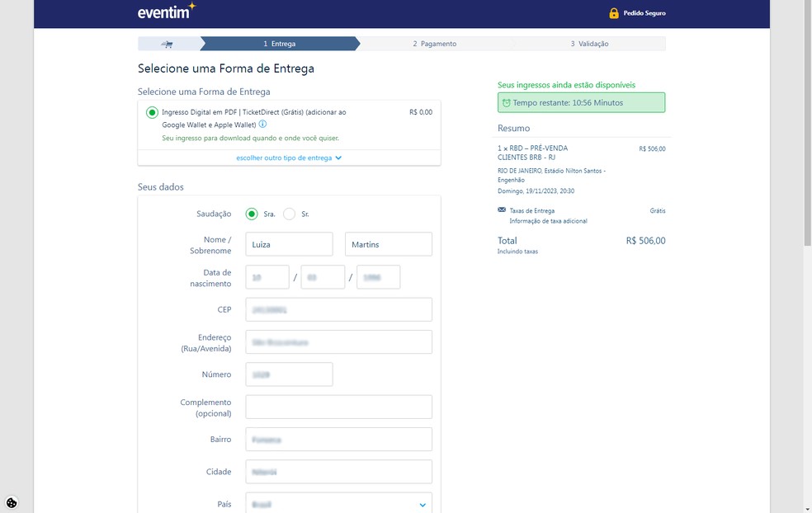The width and height of the screenshot is (812, 513).
Task: Click the Complemento input field
Action: point(338,407)
